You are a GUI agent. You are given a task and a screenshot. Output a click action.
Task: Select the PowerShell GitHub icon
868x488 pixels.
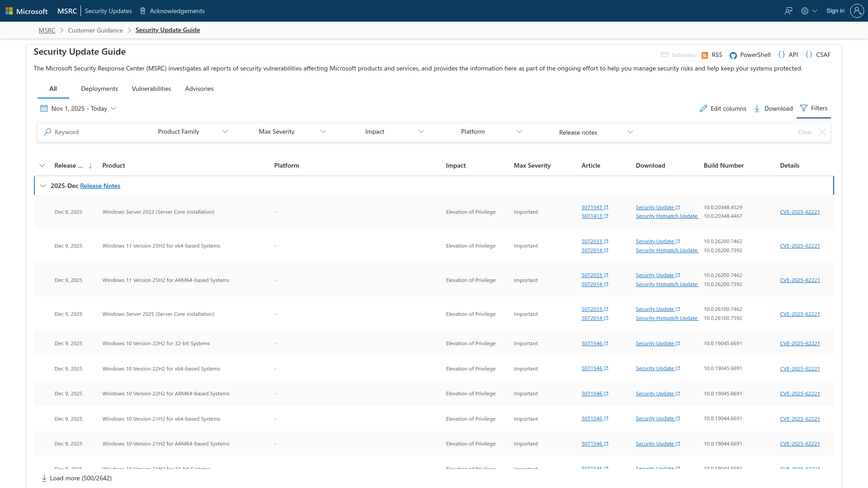[733, 55]
